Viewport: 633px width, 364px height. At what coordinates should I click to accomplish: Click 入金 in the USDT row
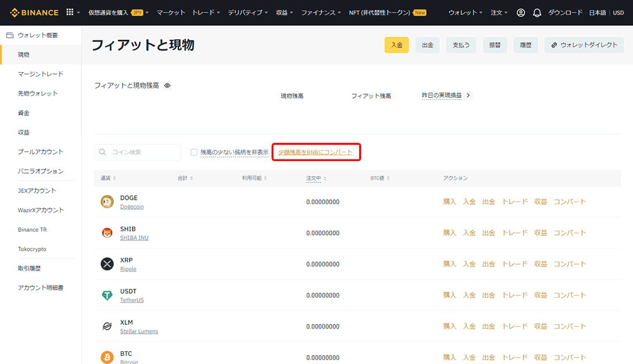469,295
